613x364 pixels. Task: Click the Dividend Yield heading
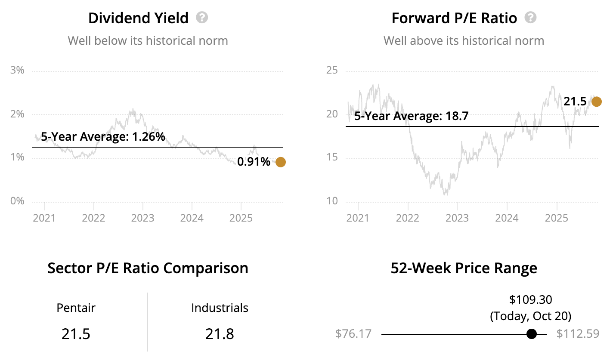pyautogui.click(x=138, y=18)
